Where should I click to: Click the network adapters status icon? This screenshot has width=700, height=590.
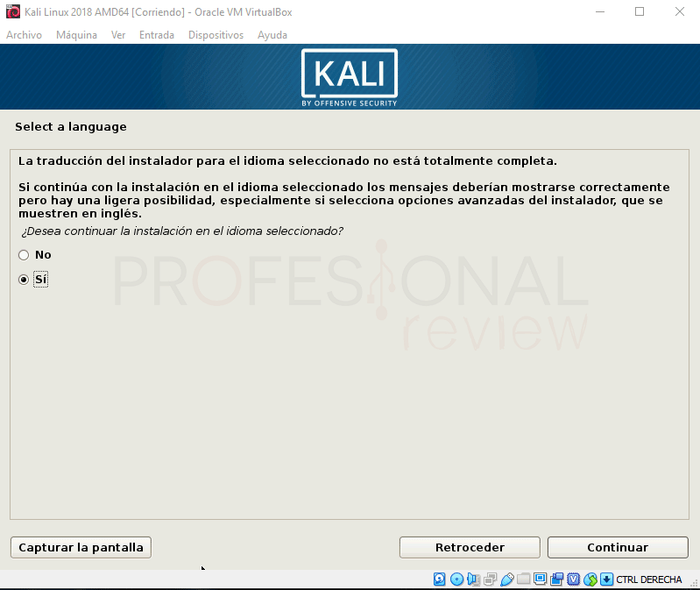[x=490, y=579]
